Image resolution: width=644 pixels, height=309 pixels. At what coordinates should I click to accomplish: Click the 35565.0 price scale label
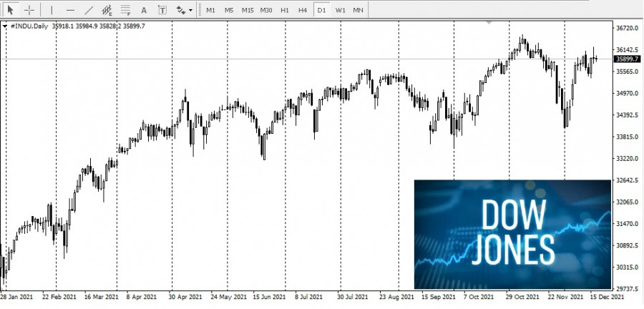[628, 72]
